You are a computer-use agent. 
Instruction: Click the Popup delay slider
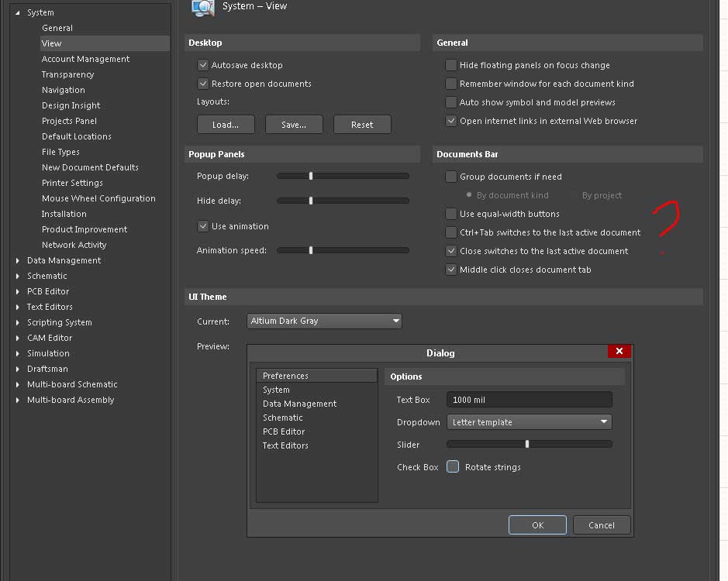[x=343, y=177]
